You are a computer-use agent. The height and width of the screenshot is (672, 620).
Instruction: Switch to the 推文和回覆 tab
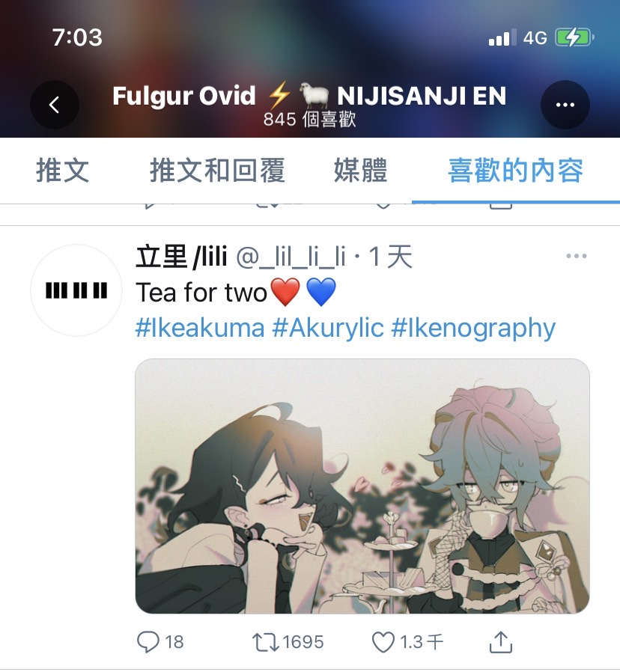tap(217, 171)
